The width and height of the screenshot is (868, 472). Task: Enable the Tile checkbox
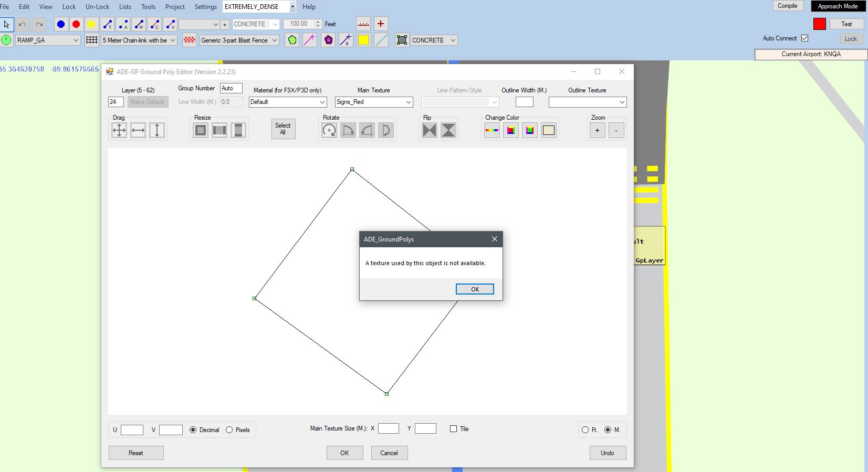453,429
